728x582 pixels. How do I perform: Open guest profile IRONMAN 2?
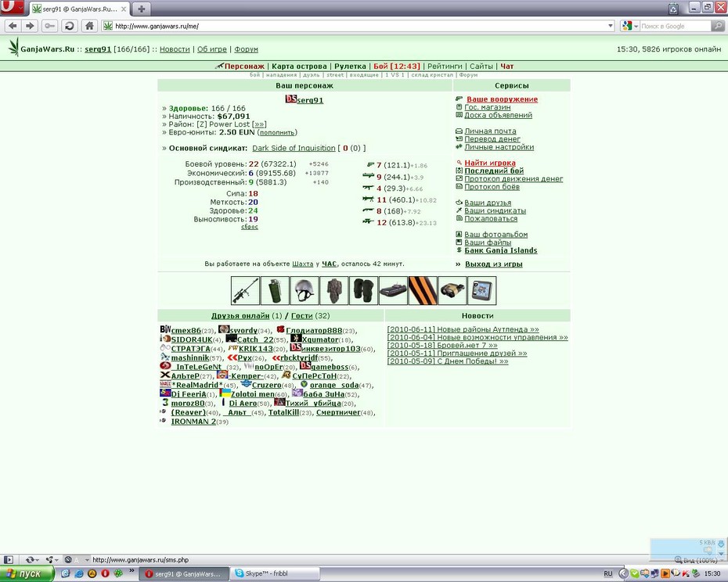[193, 422]
